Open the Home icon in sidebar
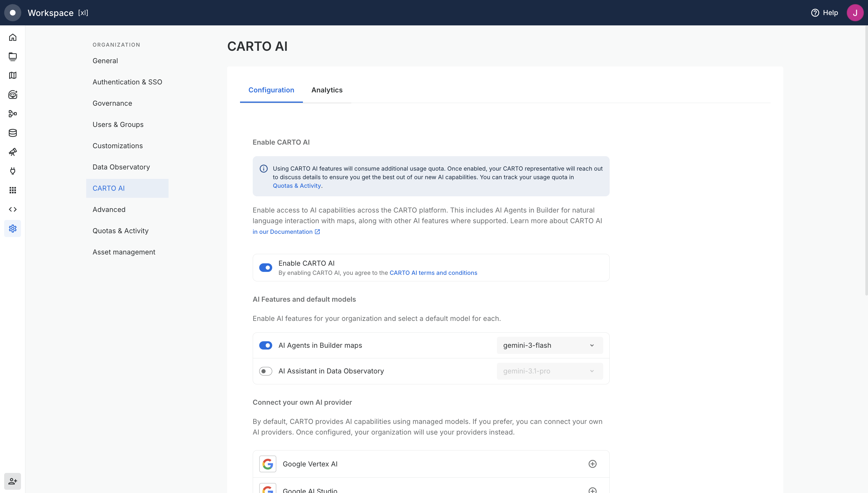868x493 pixels. click(x=12, y=37)
